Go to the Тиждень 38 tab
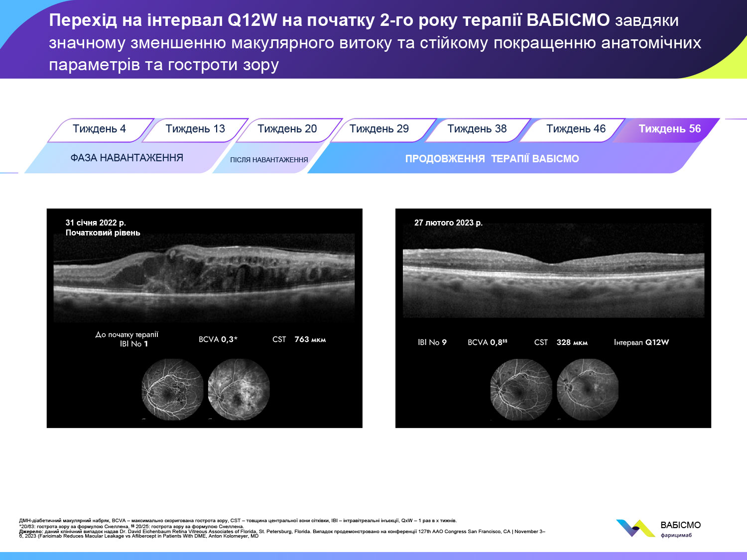The height and width of the screenshot is (560, 747). tap(477, 129)
